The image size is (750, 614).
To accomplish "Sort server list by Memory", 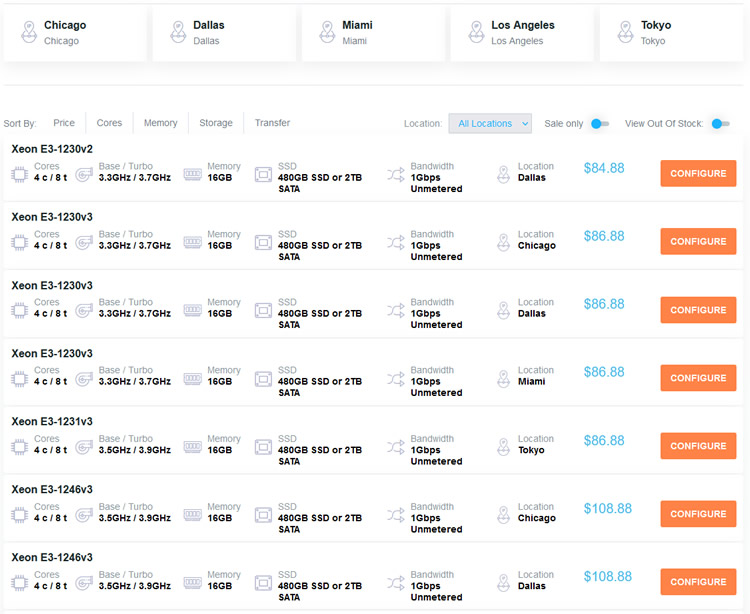I will click(160, 123).
